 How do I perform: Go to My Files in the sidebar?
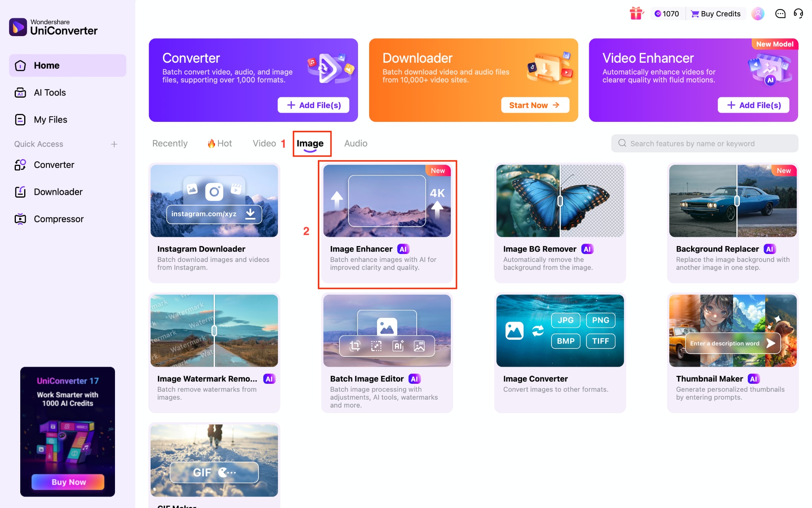click(50, 119)
